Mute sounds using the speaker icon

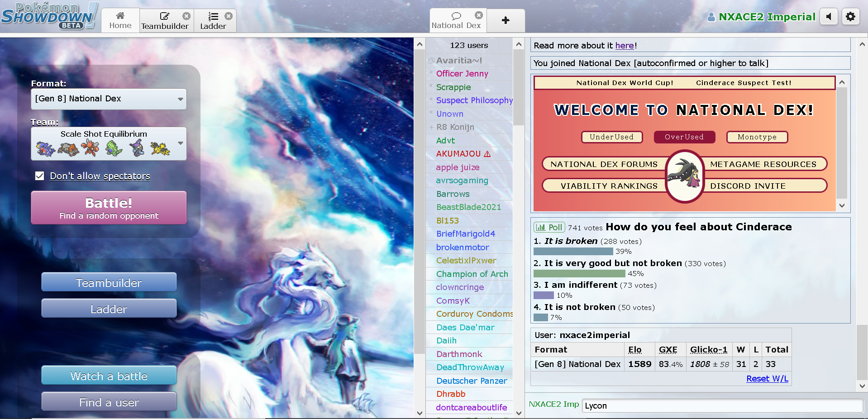tap(828, 16)
